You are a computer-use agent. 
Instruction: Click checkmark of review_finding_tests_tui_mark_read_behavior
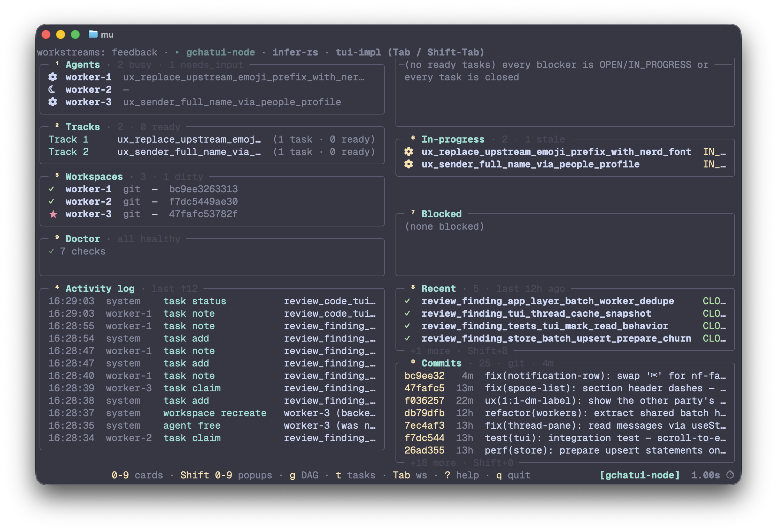(x=407, y=326)
